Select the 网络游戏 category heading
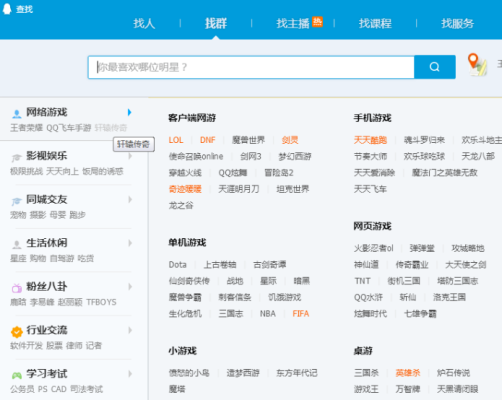The height and width of the screenshot is (400, 502). [47, 112]
